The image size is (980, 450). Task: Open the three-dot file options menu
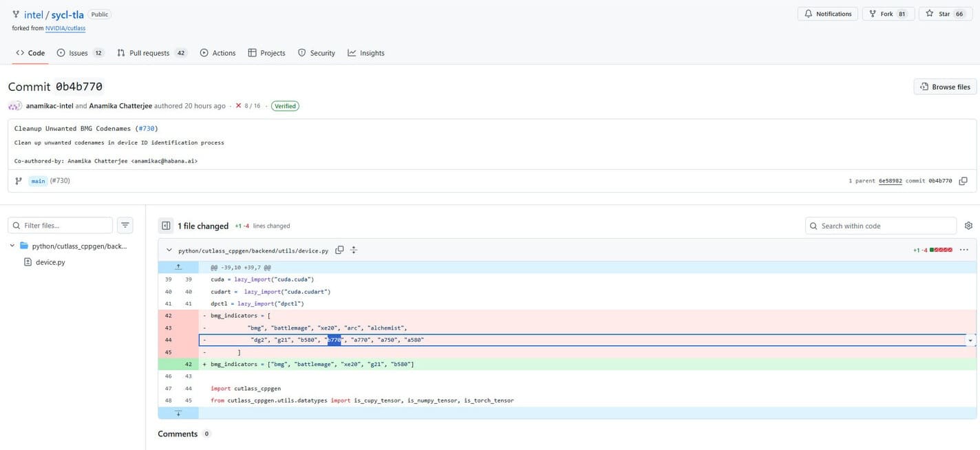[963, 250]
